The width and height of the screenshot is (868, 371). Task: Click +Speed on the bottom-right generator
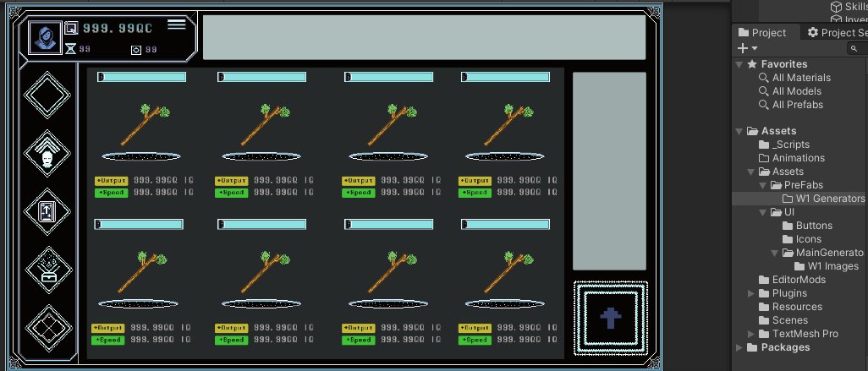(x=475, y=340)
